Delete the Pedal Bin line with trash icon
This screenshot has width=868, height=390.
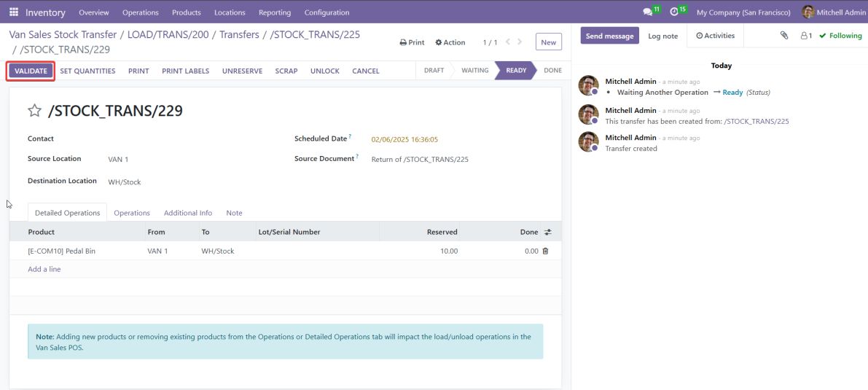click(545, 251)
